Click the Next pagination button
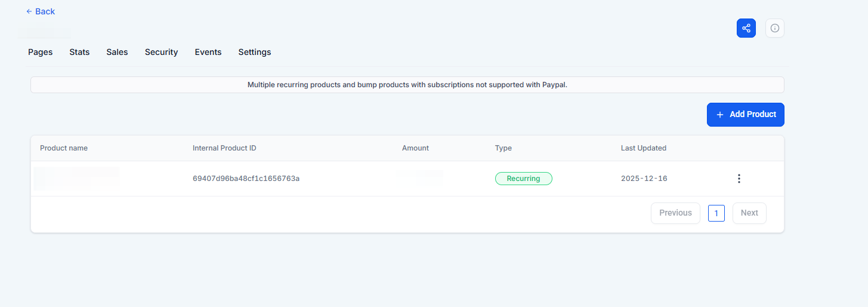868x307 pixels. tap(749, 213)
